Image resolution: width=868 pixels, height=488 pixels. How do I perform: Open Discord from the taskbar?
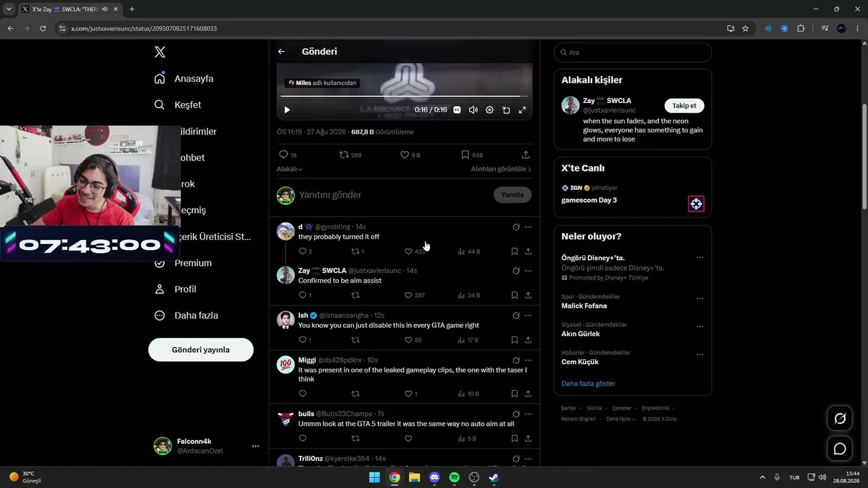coord(435,477)
